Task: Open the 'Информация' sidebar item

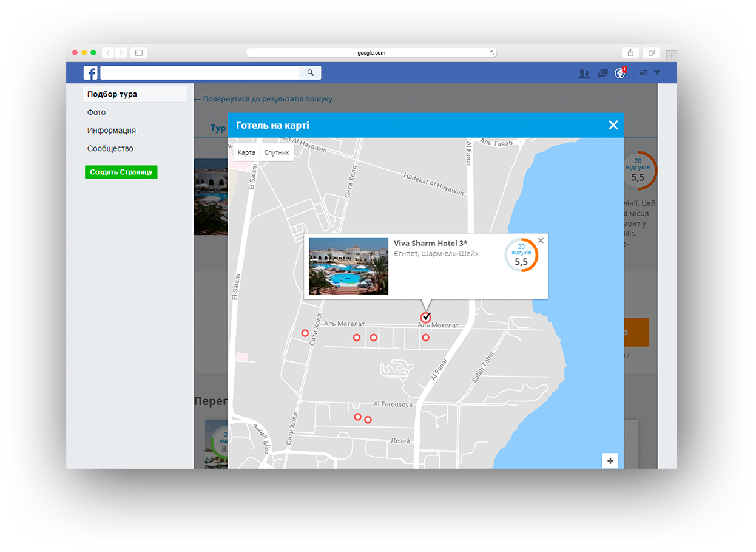Action: [x=111, y=131]
